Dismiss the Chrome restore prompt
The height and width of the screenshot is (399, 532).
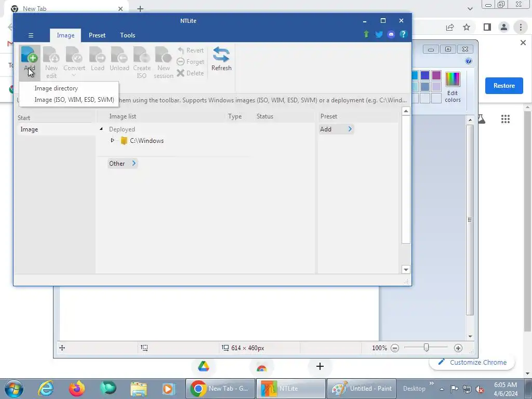pyautogui.click(x=523, y=43)
